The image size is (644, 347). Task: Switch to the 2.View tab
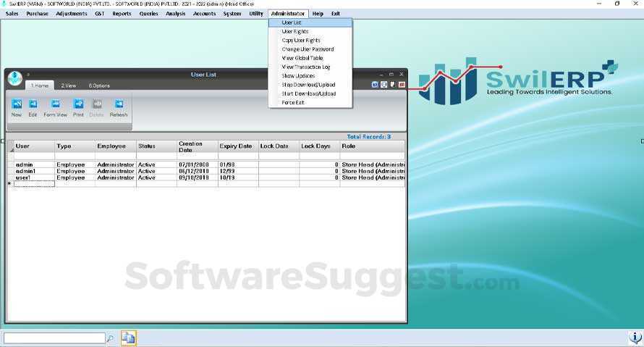coord(69,85)
